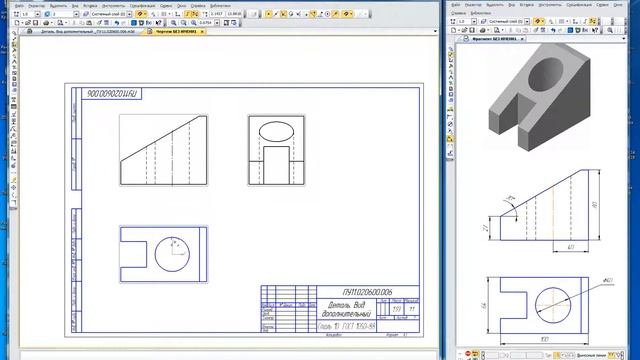640x360 pixels.
Task: Toggle rounding mode in left window
Action: point(195,14)
